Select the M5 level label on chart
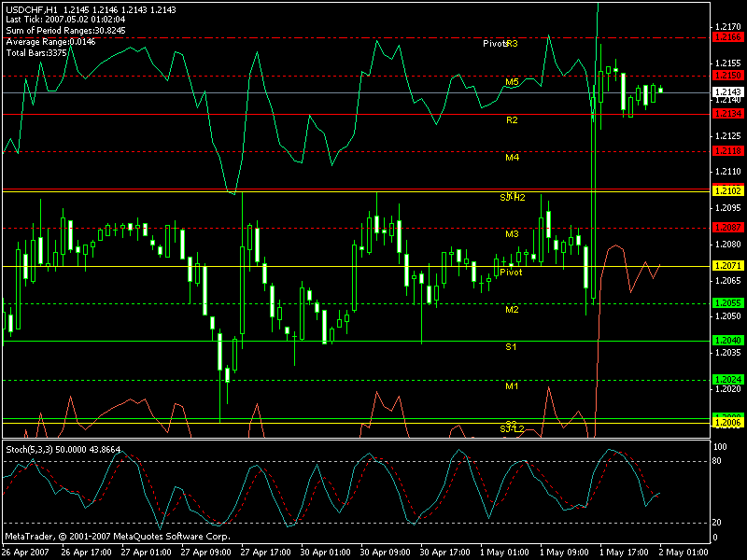 (512, 82)
